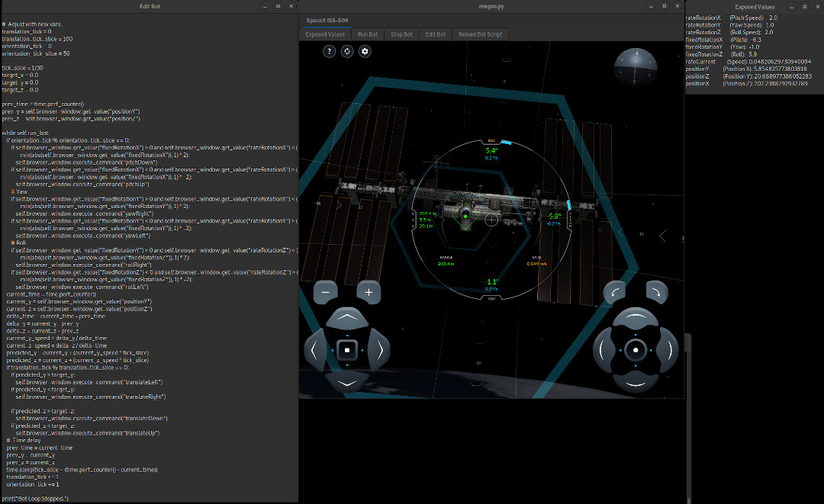Click the '# Yaw' comment line
This screenshot has width=824, height=504.
tap(19, 191)
